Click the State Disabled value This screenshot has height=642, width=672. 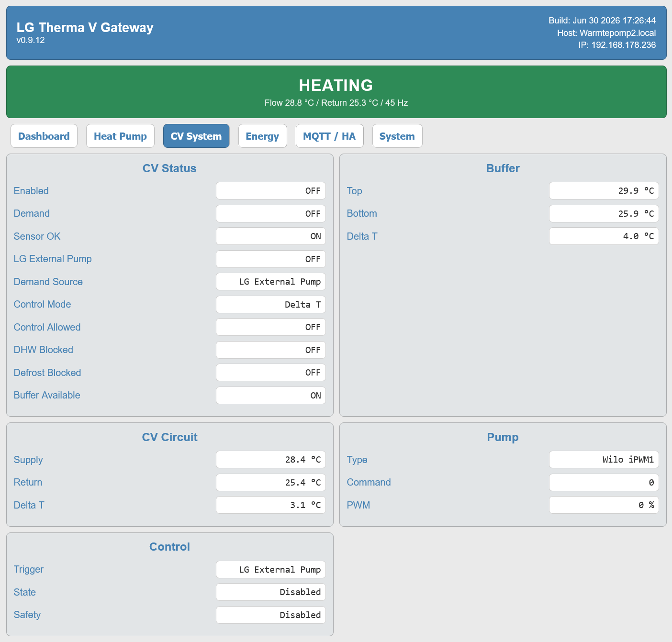tap(271, 592)
